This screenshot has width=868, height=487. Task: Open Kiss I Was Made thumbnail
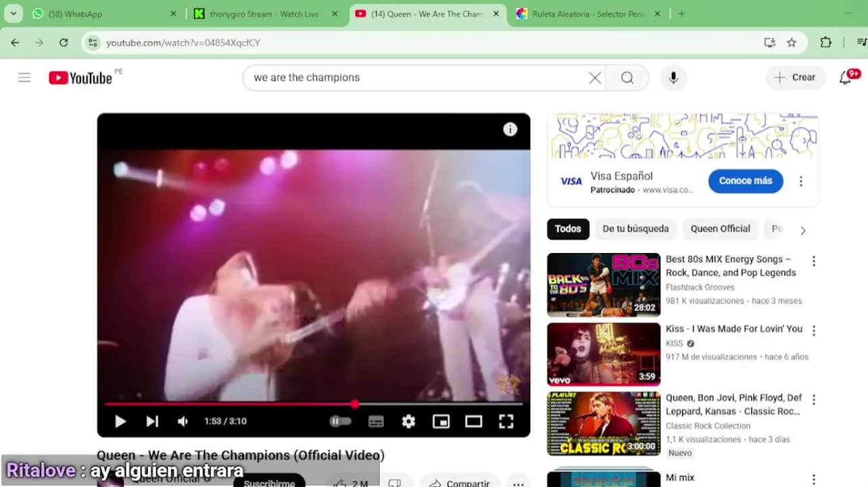click(604, 354)
